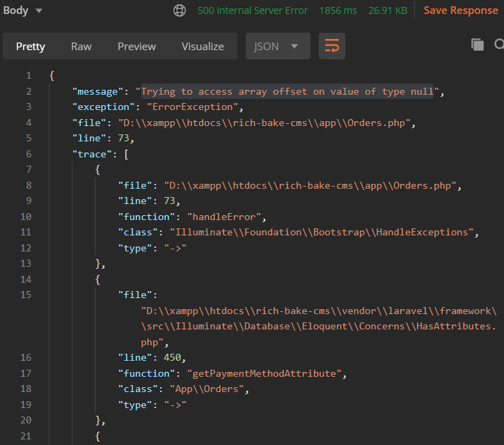
Task: Click the Save Response button
Action: [461, 10]
